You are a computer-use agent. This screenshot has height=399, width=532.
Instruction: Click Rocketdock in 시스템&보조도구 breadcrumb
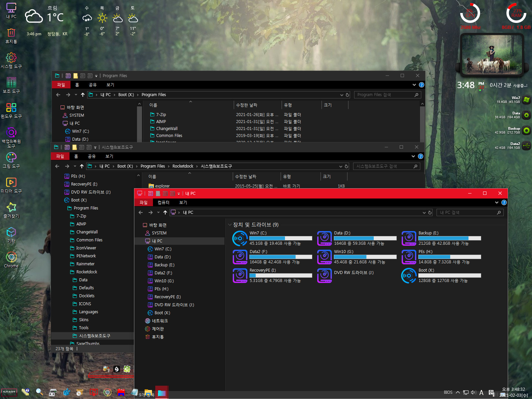(x=183, y=166)
